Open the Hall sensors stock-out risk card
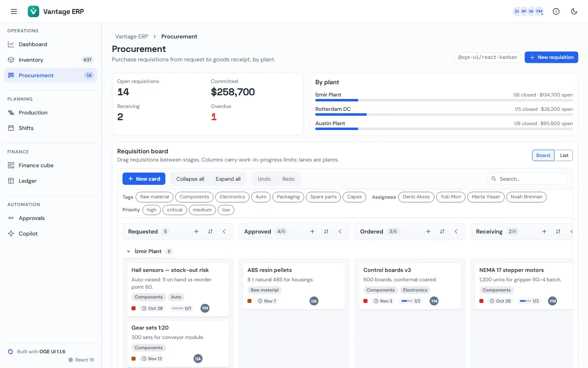 tap(178, 289)
